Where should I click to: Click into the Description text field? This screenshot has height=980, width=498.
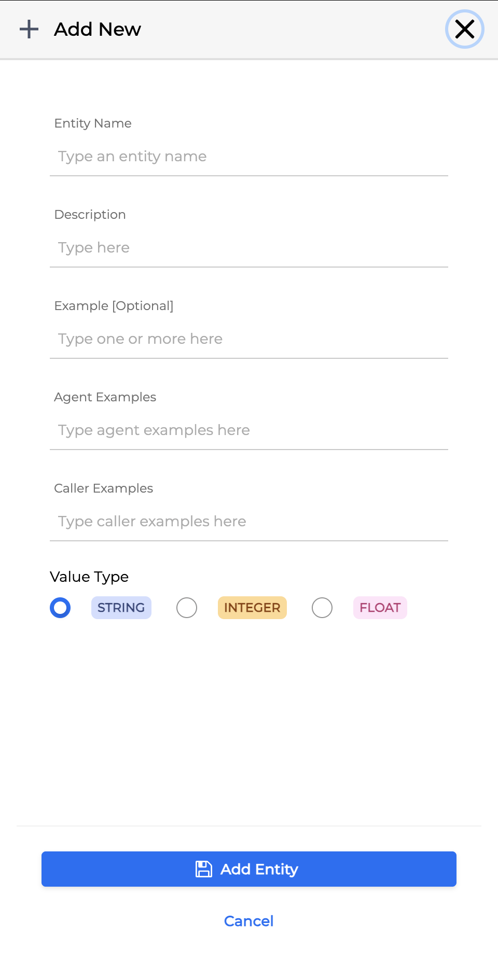[249, 248]
